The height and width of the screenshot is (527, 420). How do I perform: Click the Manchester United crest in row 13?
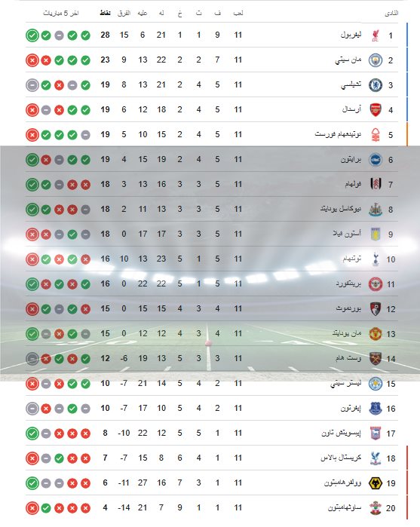(376, 334)
